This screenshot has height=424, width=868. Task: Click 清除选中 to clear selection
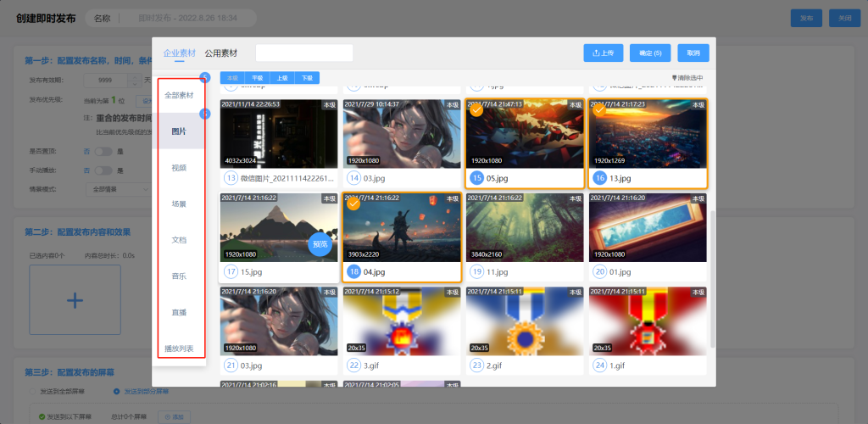click(x=687, y=78)
